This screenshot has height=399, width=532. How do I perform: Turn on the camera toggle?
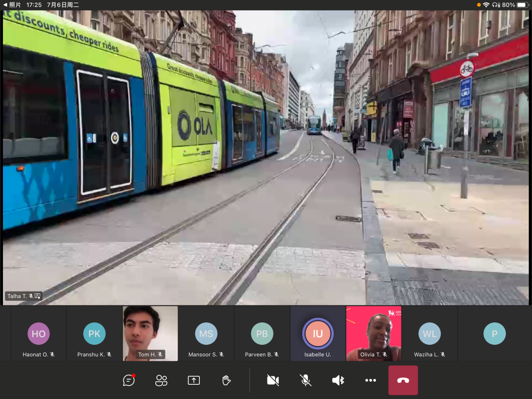273,381
